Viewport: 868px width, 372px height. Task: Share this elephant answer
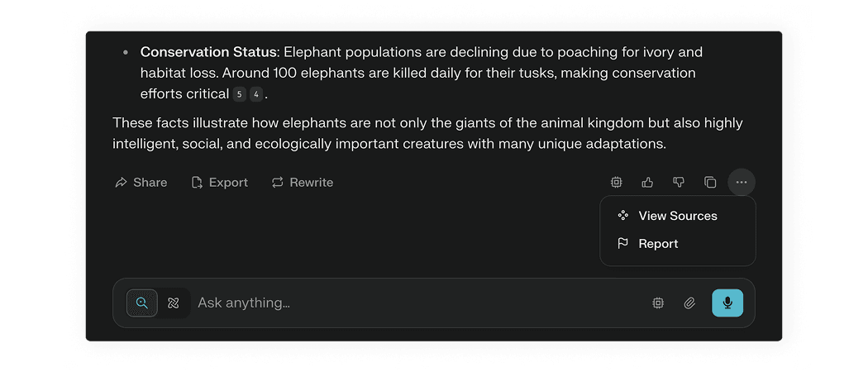141,183
